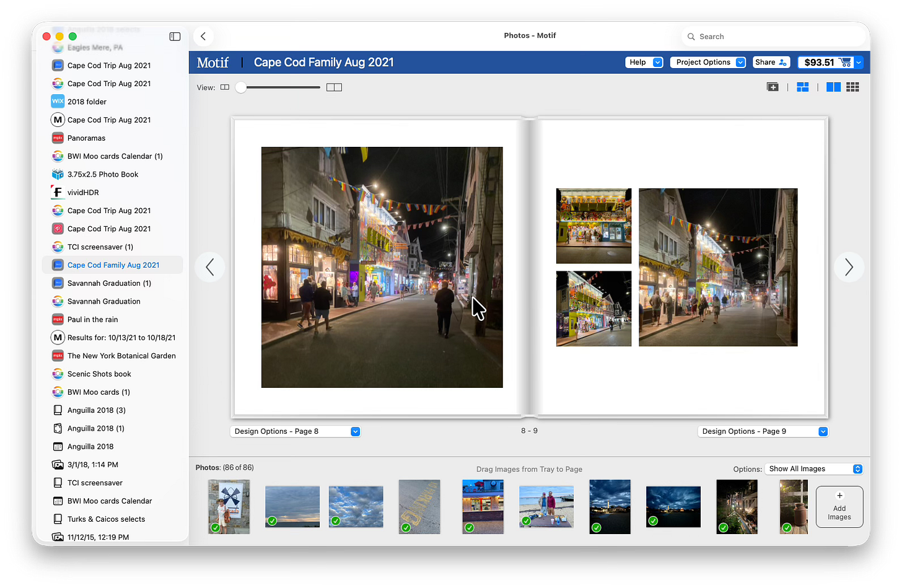902x588 pixels.
Task: Toggle the sidebar visibility icon
Action: (175, 37)
